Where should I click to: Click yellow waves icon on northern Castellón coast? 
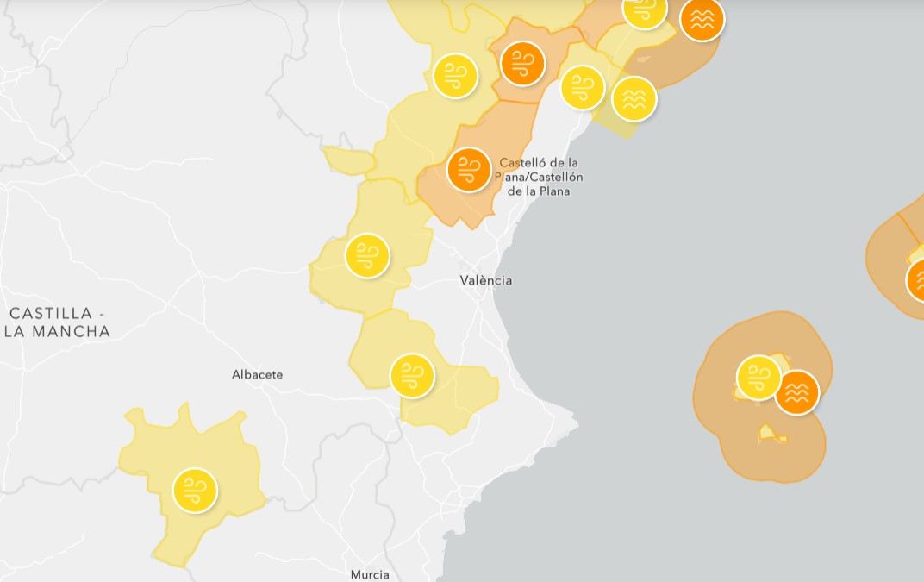tap(634, 98)
